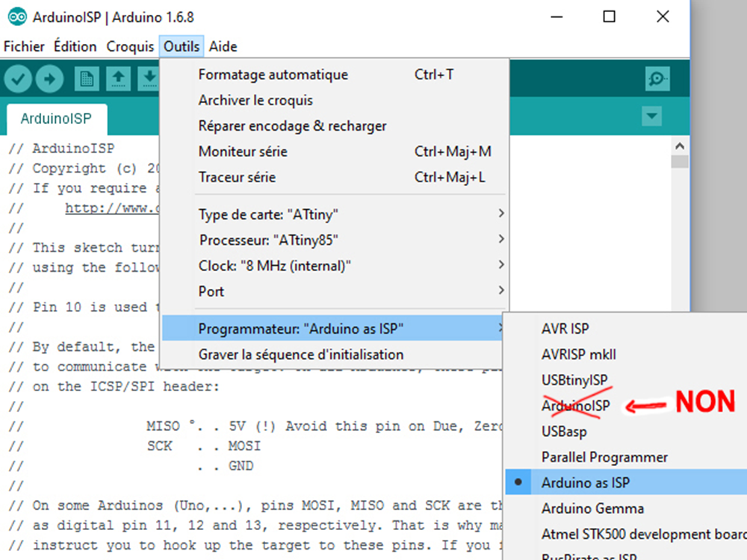Close the Outils menu

coord(182,46)
